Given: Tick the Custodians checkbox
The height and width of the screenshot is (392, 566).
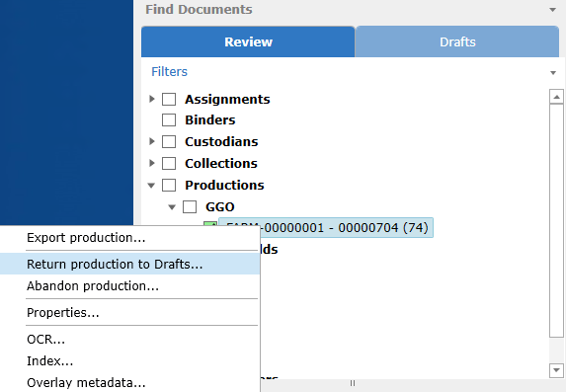Looking at the screenshot, I should tap(169, 141).
